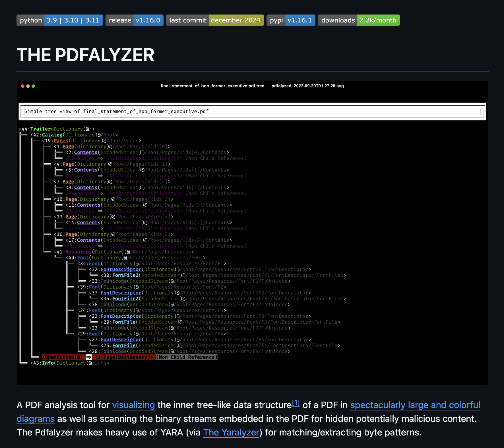Click the SVG file name title text
The image size is (504, 448).
point(252,86)
